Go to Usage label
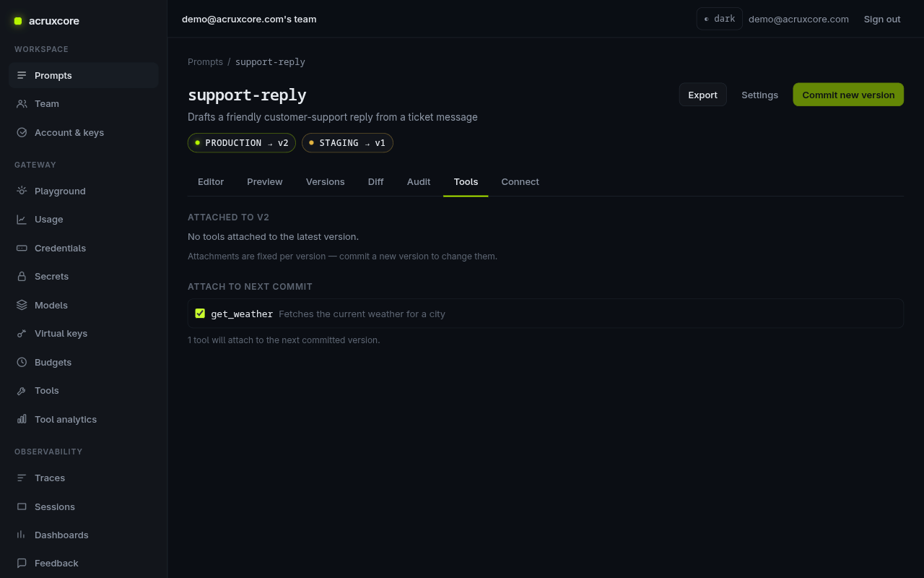The width and height of the screenshot is (924, 578). click(x=49, y=220)
